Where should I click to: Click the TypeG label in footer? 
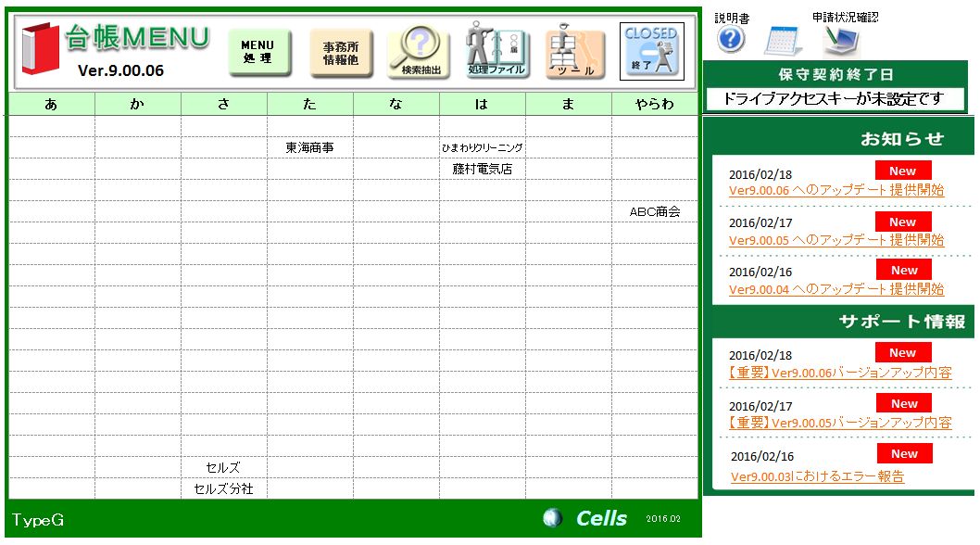click(x=38, y=520)
